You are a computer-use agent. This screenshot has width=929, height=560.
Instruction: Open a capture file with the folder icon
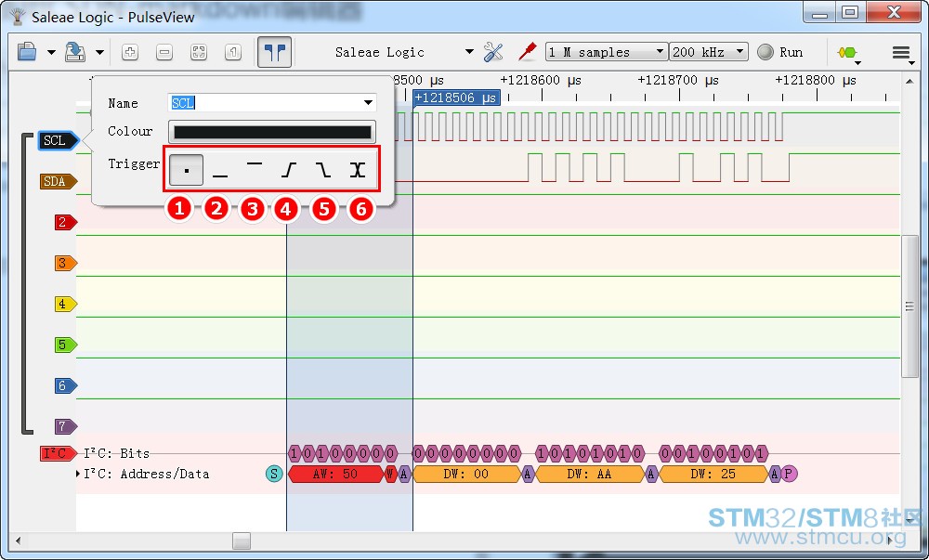27,52
